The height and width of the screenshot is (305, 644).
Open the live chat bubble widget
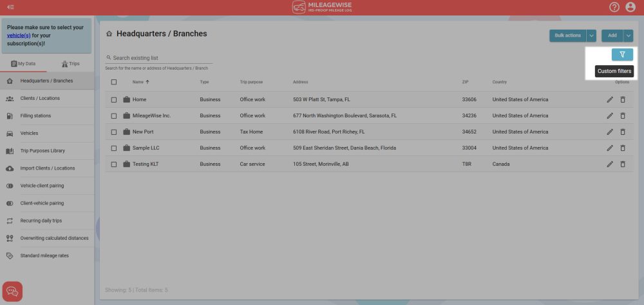(x=12, y=291)
